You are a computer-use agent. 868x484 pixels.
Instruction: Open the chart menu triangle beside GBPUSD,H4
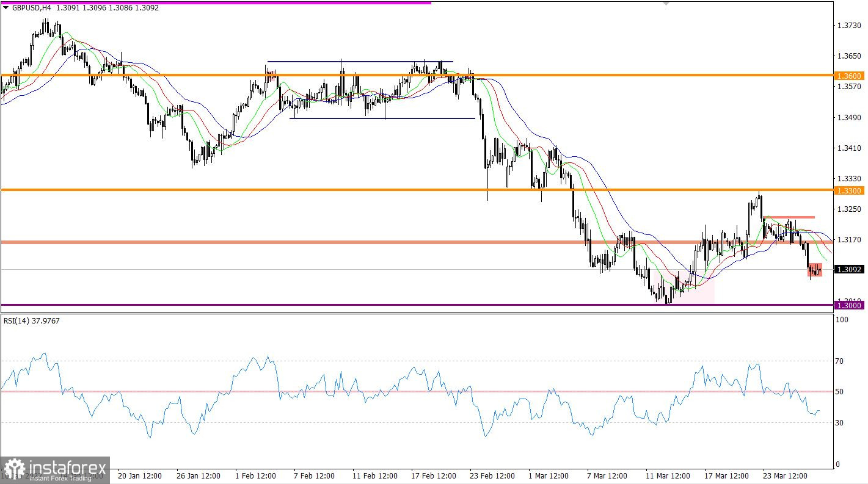pyautogui.click(x=6, y=9)
